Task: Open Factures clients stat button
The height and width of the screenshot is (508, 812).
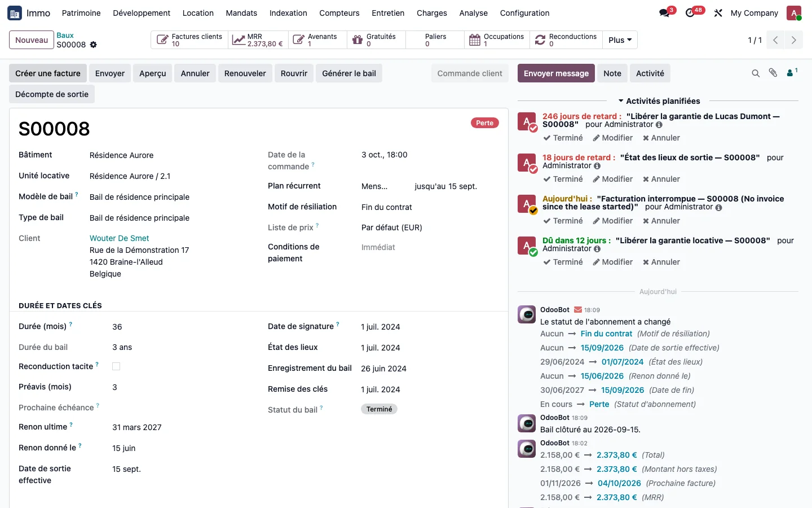Action: click(x=189, y=40)
